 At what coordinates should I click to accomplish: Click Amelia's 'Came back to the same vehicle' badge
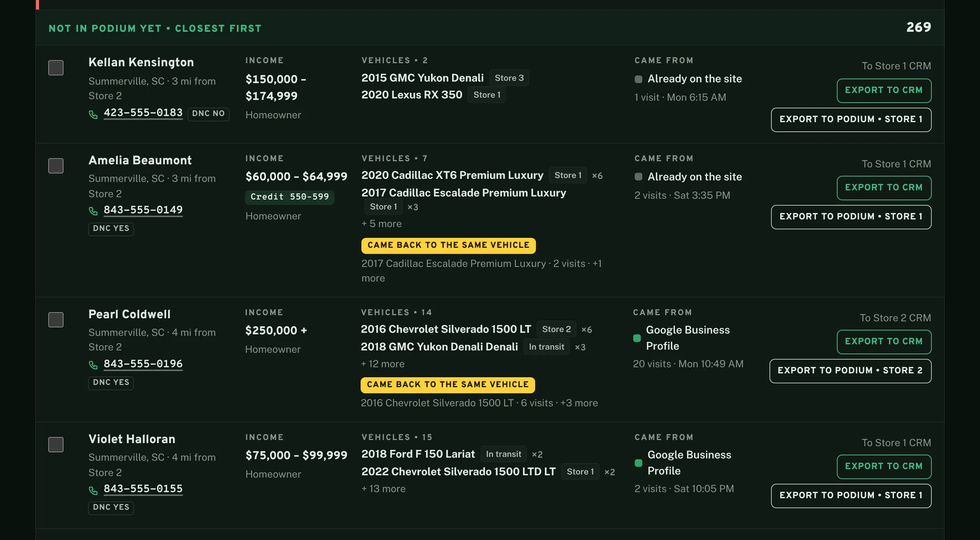pyautogui.click(x=448, y=245)
